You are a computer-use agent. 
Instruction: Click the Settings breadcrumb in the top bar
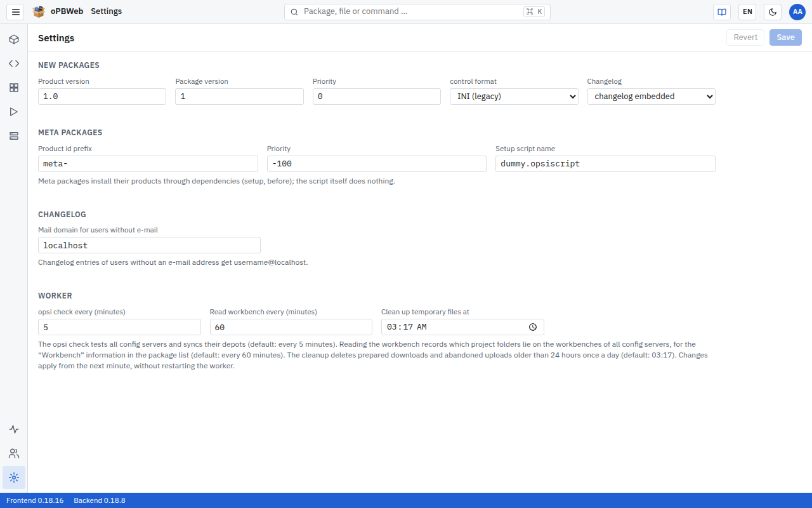pos(106,11)
